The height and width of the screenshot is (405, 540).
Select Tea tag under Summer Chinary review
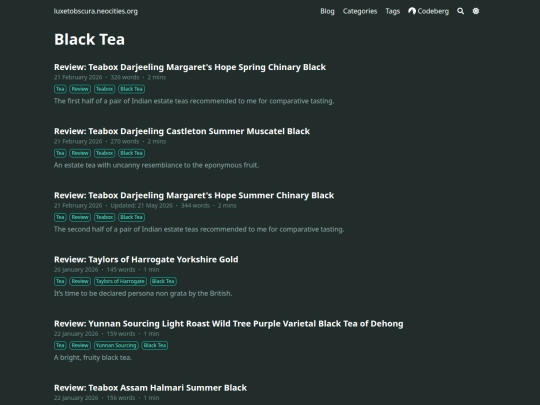coord(60,217)
